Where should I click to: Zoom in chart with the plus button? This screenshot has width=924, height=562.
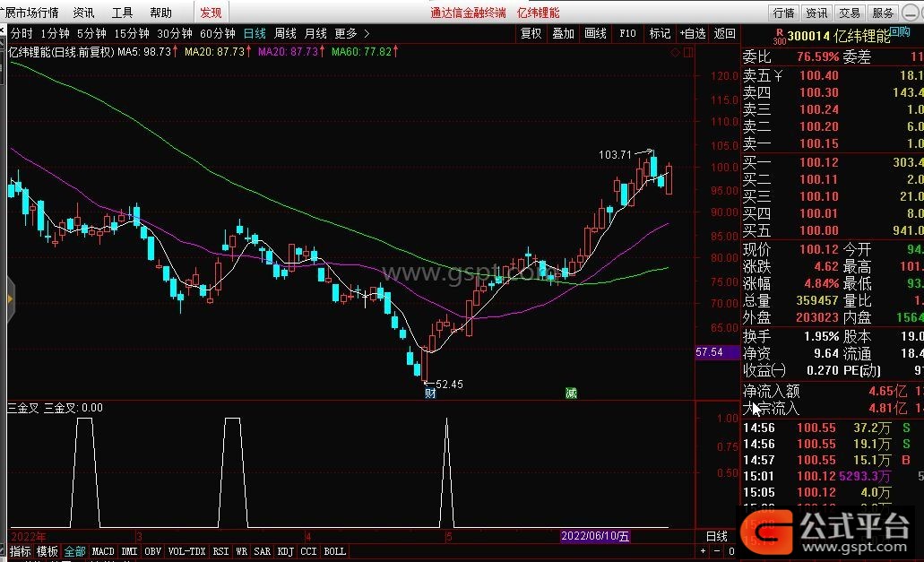[703, 551]
